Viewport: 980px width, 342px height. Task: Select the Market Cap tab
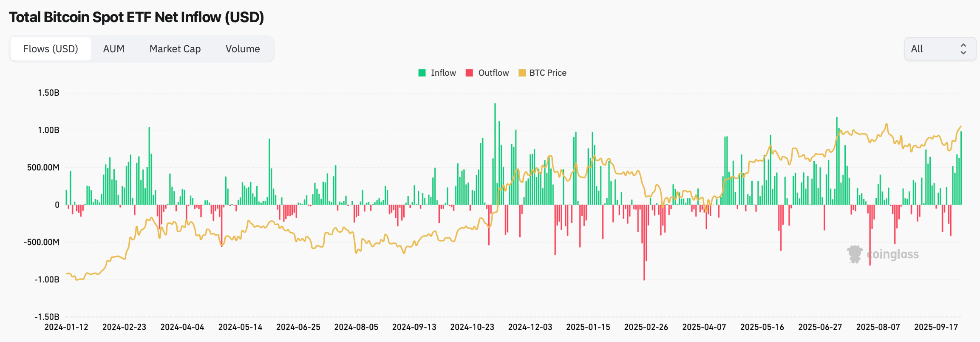click(175, 49)
